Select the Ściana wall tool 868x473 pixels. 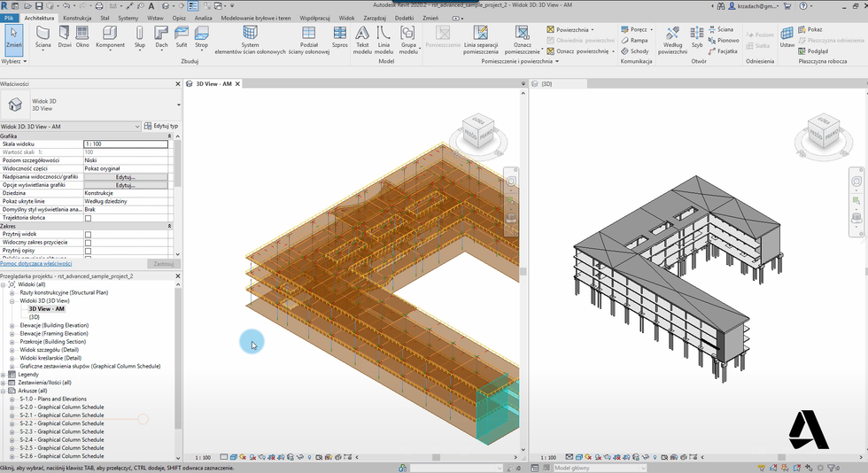[43, 37]
